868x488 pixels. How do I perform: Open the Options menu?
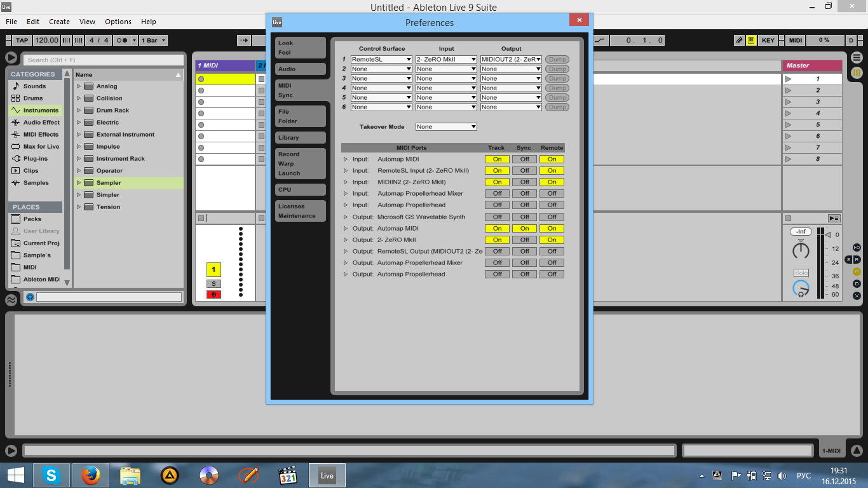pyautogui.click(x=118, y=22)
